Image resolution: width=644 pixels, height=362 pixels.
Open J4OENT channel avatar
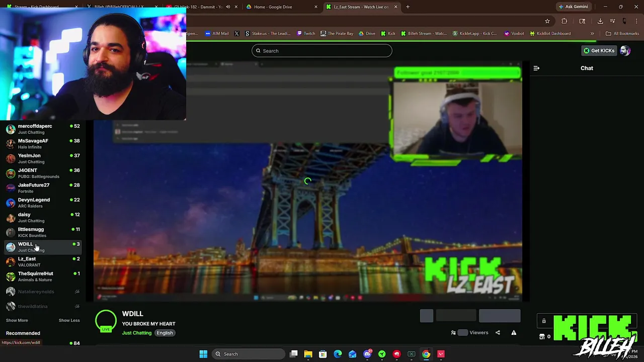pos(11,173)
